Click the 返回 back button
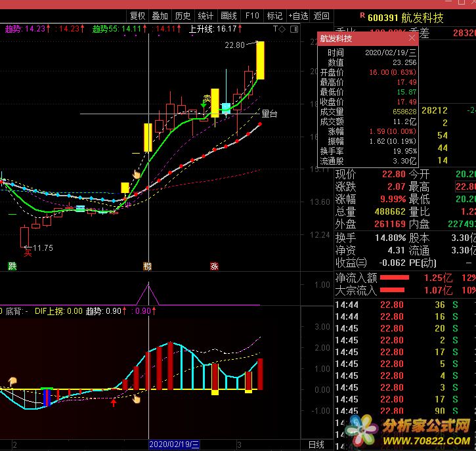This screenshot has height=451, width=476. tap(321, 16)
